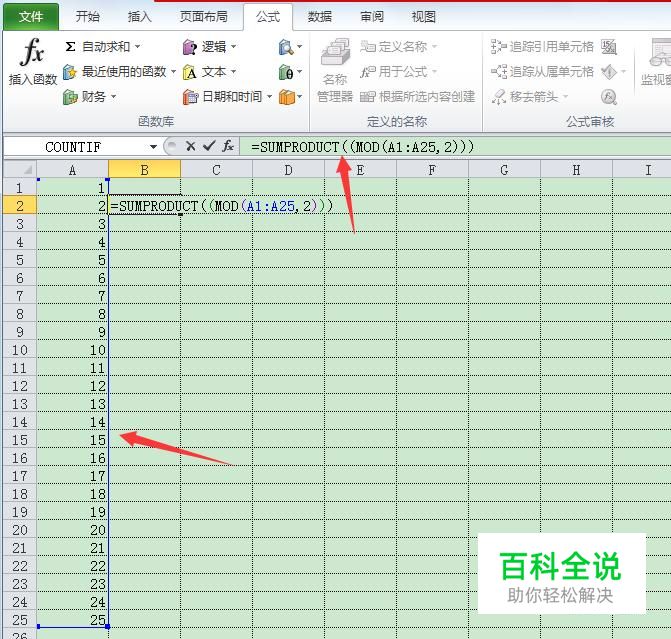Open the Financial functions icon
This screenshot has width=671, height=639.
click(70, 97)
